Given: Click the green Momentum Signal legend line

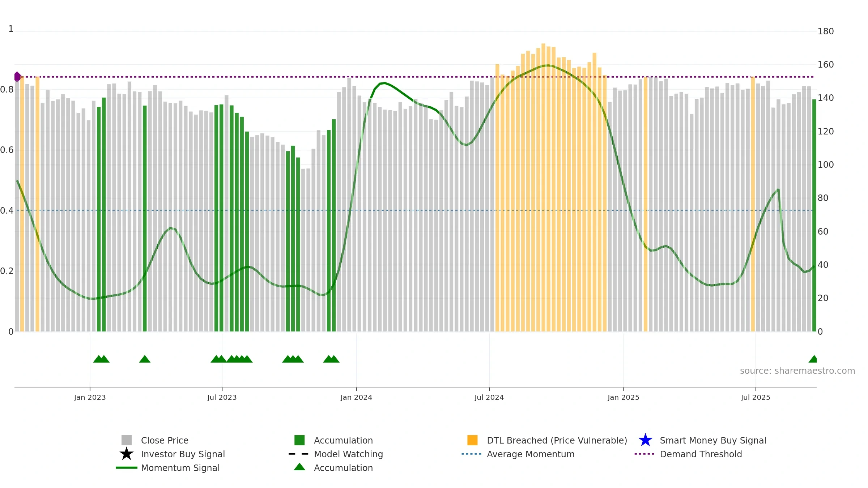Looking at the screenshot, I should pos(126,468).
